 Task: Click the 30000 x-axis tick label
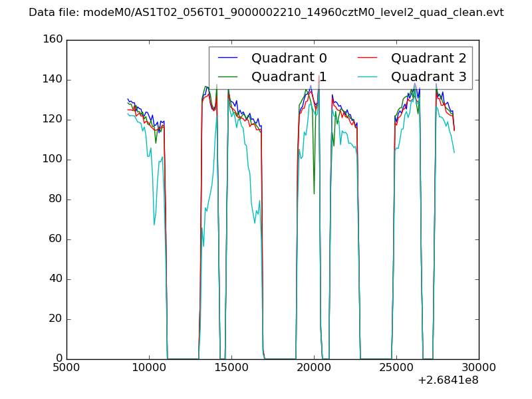click(x=479, y=367)
